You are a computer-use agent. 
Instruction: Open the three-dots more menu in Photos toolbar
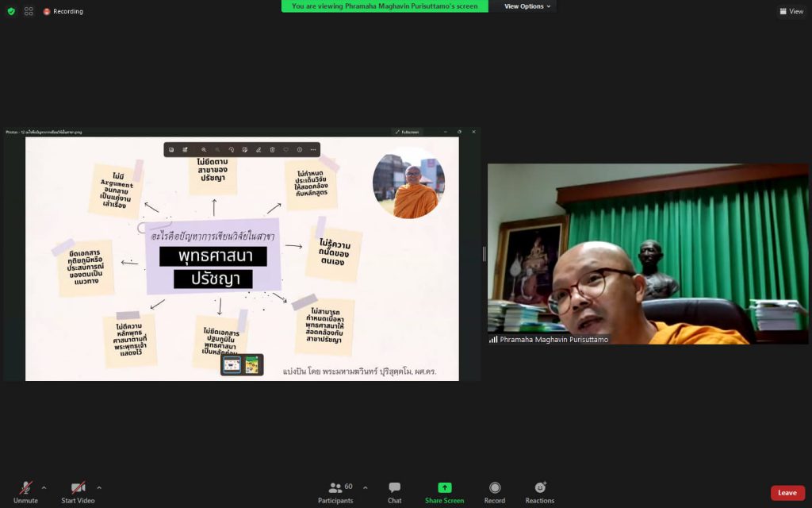(313, 149)
